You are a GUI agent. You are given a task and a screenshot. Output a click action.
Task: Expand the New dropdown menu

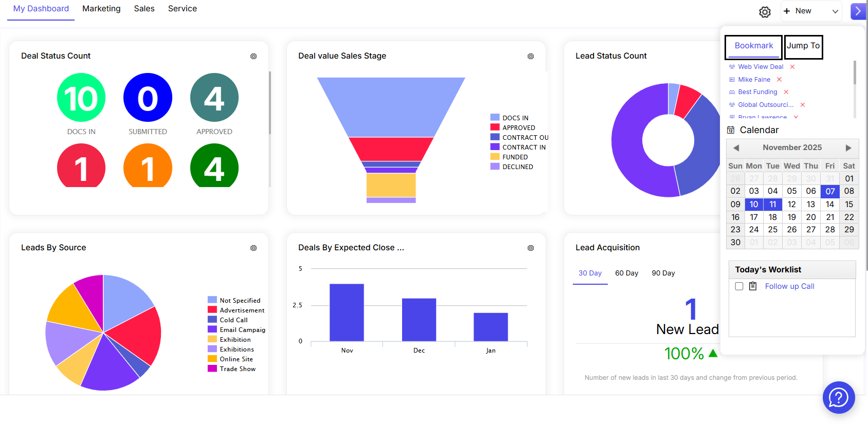click(835, 11)
